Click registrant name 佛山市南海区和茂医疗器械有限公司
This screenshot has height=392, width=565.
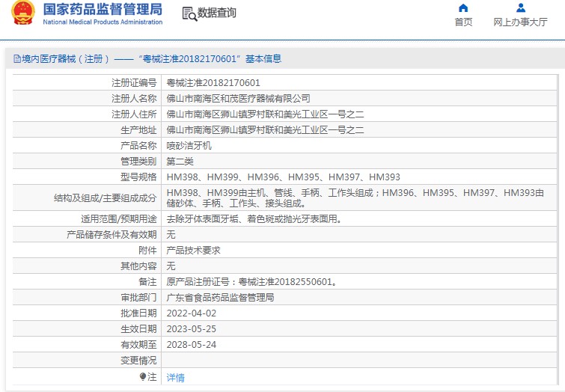[238, 99]
